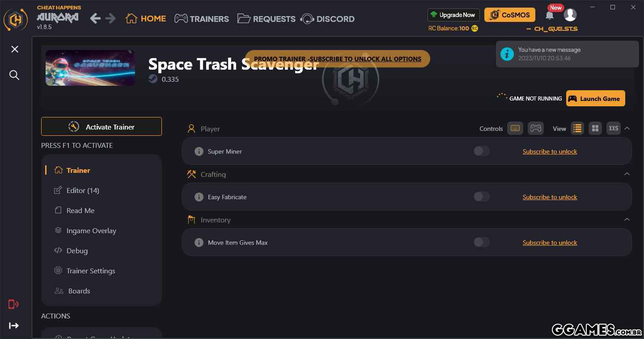The image size is (644, 339).
Task: Click the notification bell icon
Action: tap(550, 15)
